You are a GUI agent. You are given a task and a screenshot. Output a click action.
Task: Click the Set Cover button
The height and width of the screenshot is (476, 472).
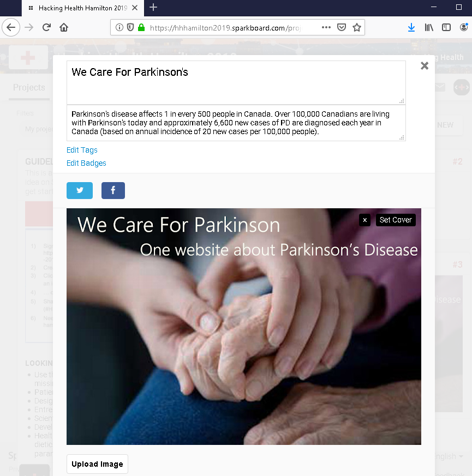(x=396, y=220)
